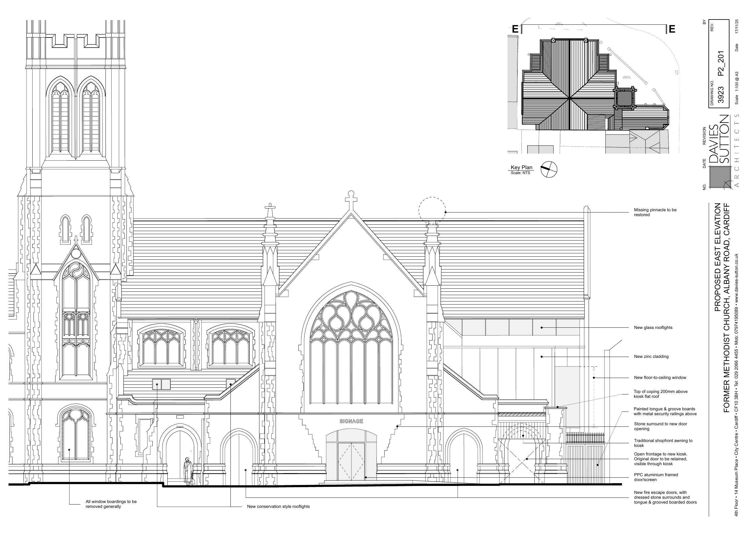Image resolution: width=756 pixels, height=535 pixels.
Task: Click the right E section marker
Action: (672, 29)
